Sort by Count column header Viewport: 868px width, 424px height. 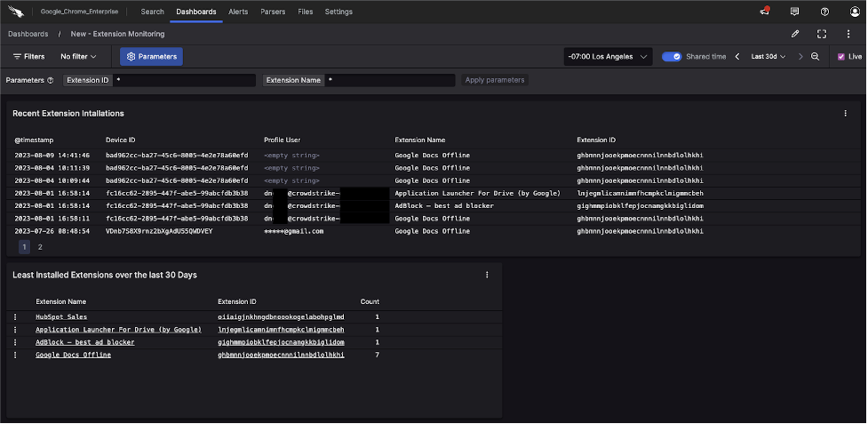point(370,301)
